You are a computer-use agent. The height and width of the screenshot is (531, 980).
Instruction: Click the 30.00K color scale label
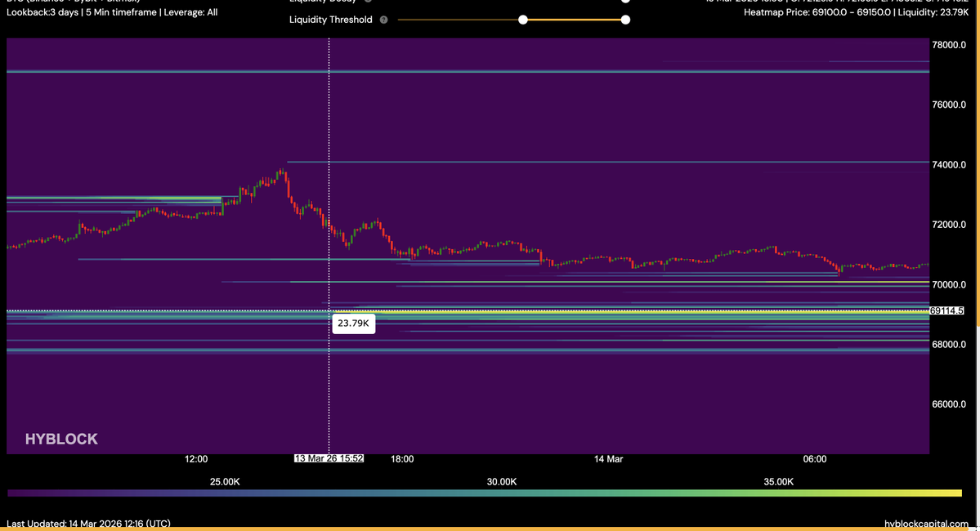502,482
